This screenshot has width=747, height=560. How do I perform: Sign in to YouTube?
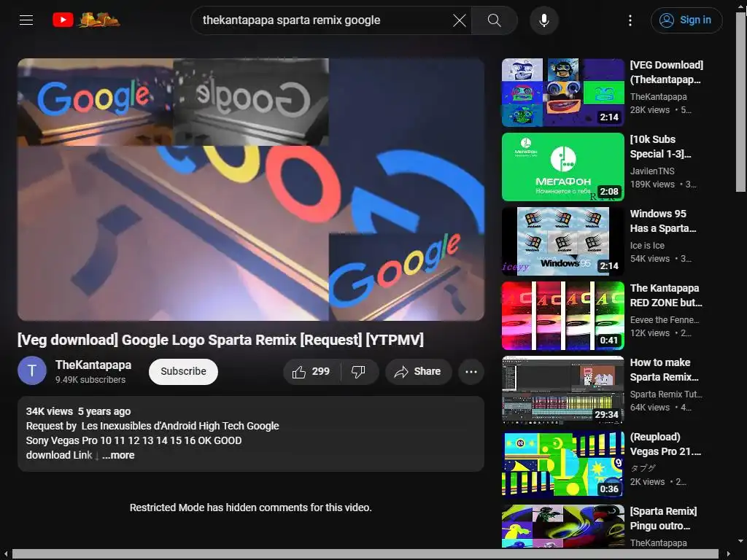(x=686, y=20)
